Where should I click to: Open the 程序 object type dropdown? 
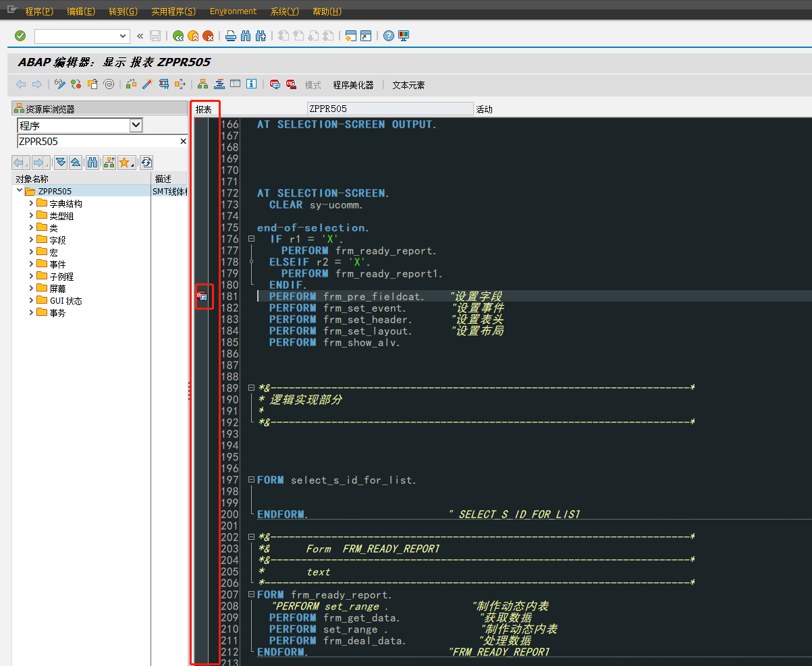click(136, 126)
